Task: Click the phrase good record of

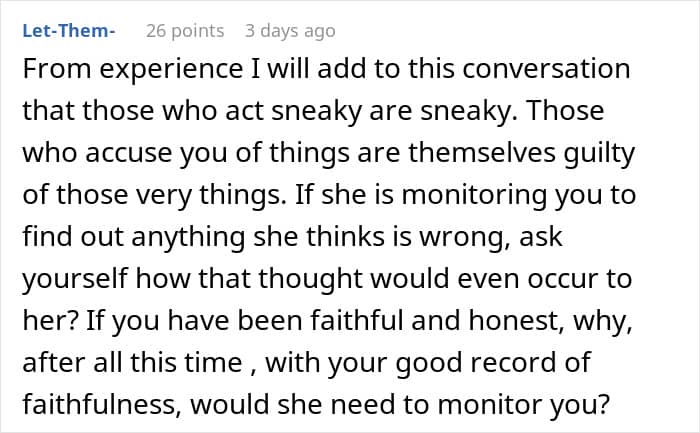Action: pos(493,362)
